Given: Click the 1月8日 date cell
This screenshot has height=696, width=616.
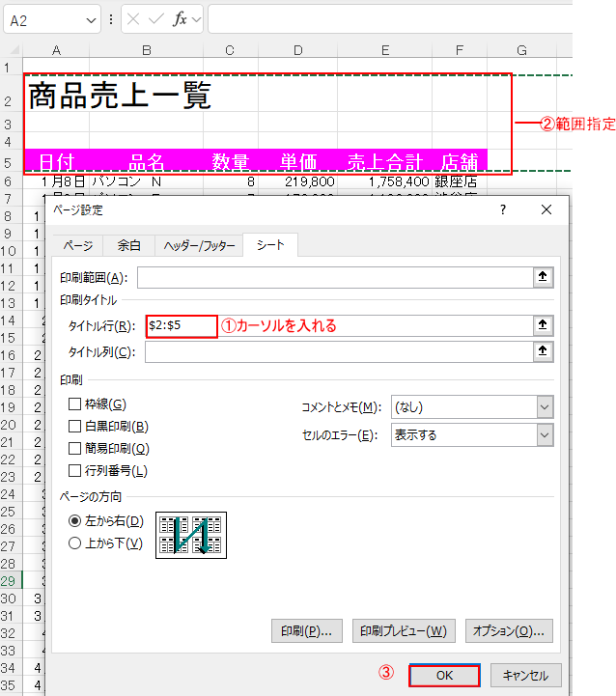Looking at the screenshot, I should click(x=56, y=181).
